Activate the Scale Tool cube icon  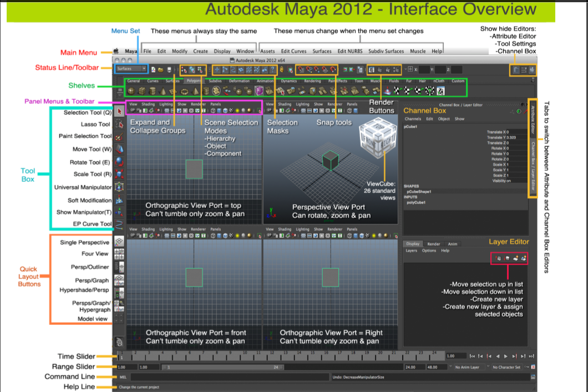[x=119, y=174]
